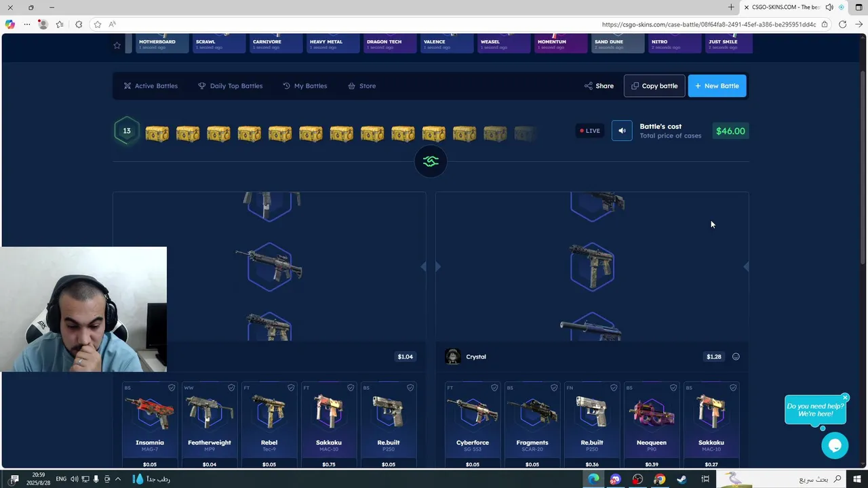This screenshot has height=488, width=868.
Task: Open a new browser tab
Action: (x=731, y=7)
